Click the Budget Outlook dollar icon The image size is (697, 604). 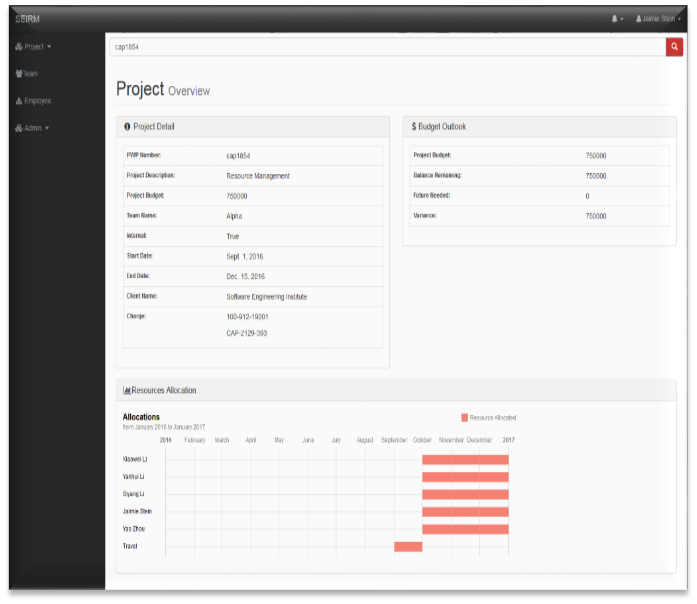pos(414,127)
